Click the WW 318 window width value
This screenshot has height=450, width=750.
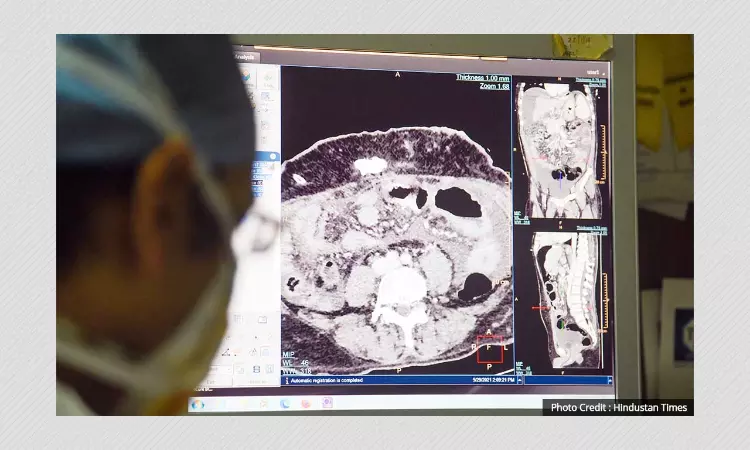click(x=297, y=371)
